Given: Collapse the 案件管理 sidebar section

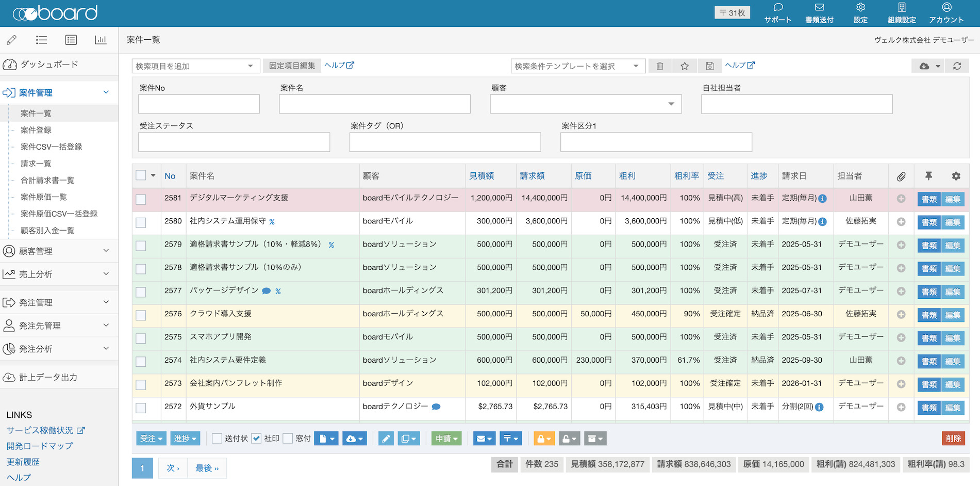Looking at the screenshot, I should tap(59, 92).
